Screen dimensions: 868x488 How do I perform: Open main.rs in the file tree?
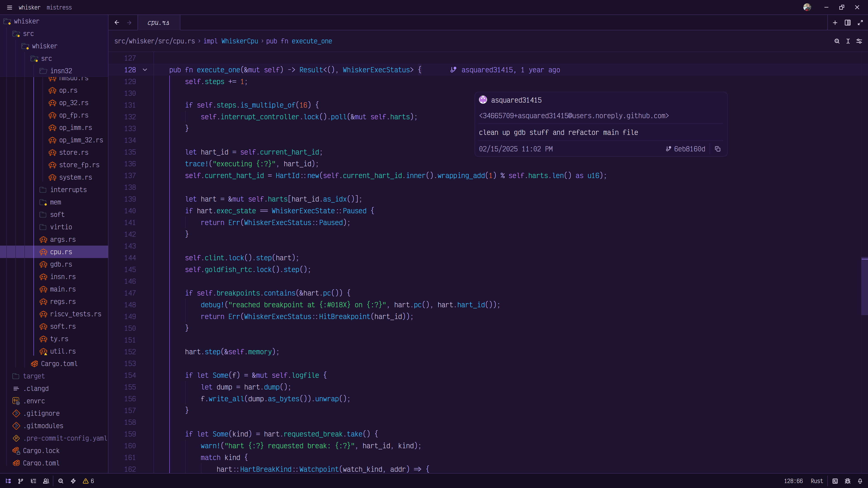point(54,289)
